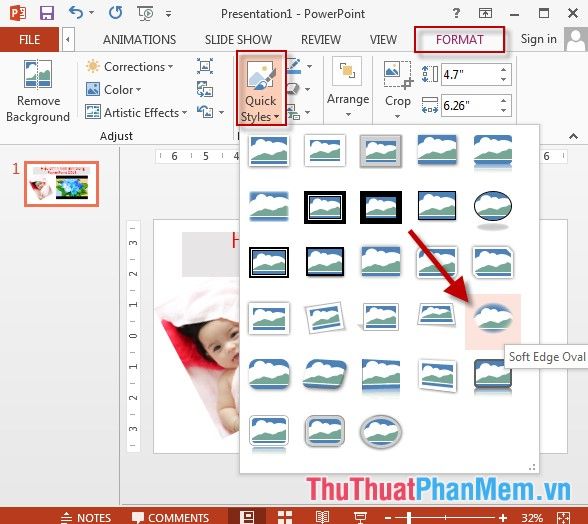Switch to Reading View icon
The image size is (588, 524).
[x=322, y=517]
